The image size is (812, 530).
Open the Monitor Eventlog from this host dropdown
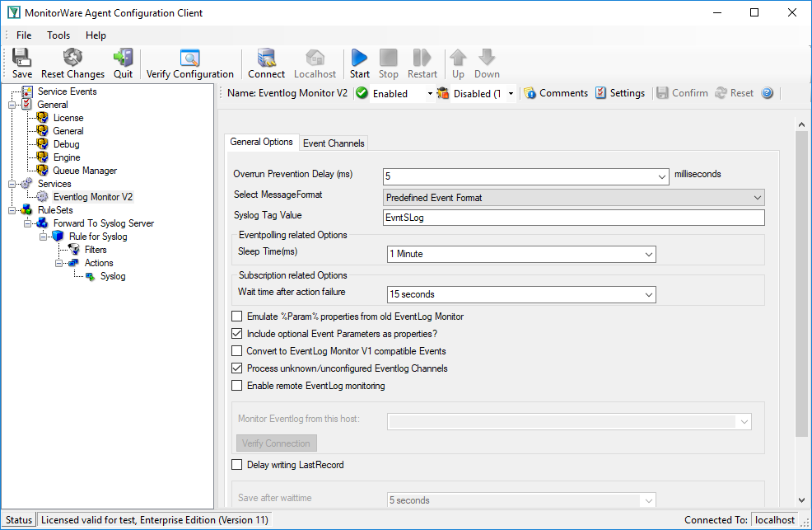tap(744, 422)
